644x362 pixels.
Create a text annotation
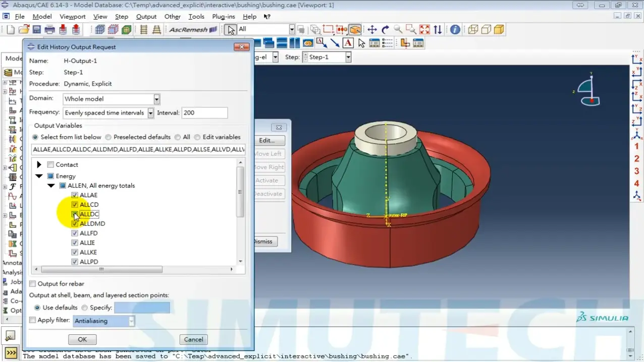tap(348, 43)
